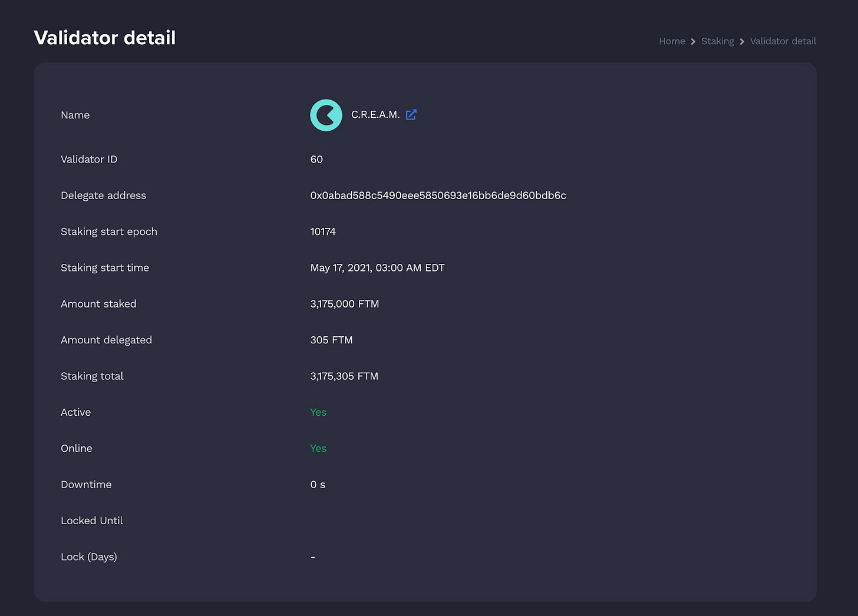Click the downtime value 0 s
This screenshot has width=858, height=616.
coord(318,485)
